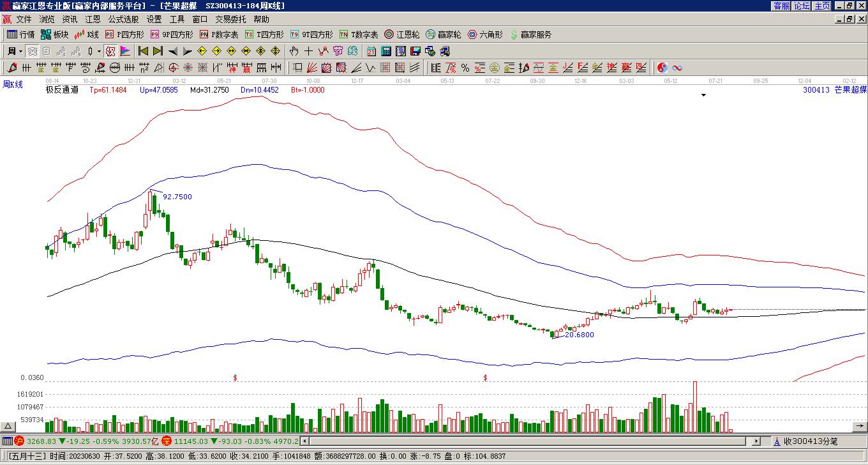Open the 窗口 menu
This screenshot has width=868, height=465.
(200, 20)
